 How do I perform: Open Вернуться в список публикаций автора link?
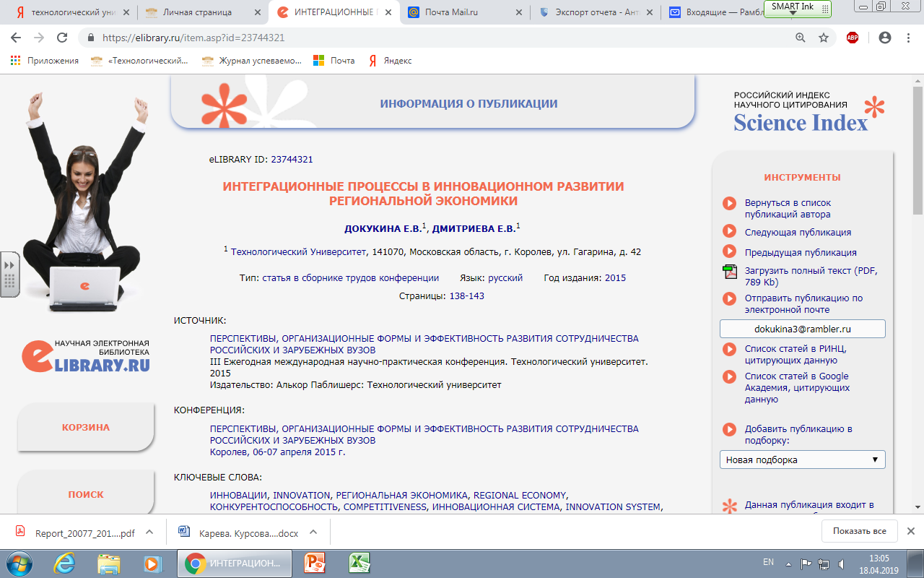pos(788,209)
